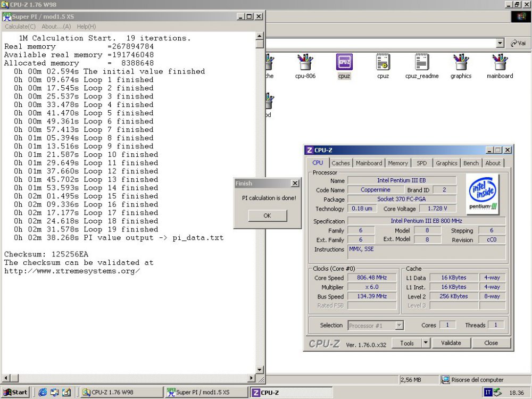Open the cpu-806 desktop icon
This screenshot has width=532, height=399.
tap(305, 64)
